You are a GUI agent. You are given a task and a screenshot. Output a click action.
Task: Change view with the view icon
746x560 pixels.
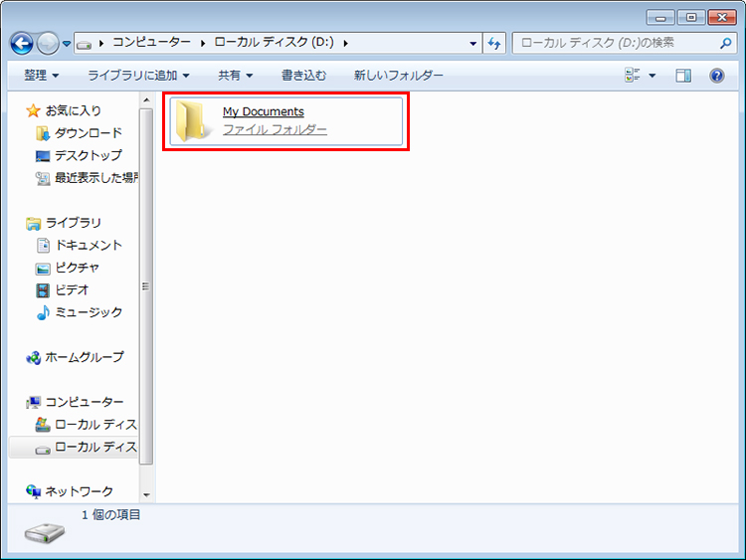pyautogui.click(x=633, y=76)
